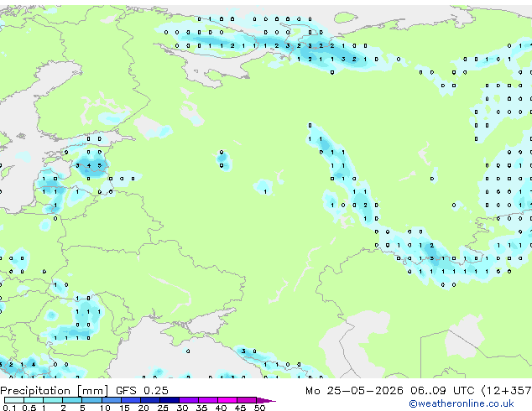Pick the 40–45 mm magenta legend swatch
This screenshot has width=532, height=411.
click(x=227, y=400)
